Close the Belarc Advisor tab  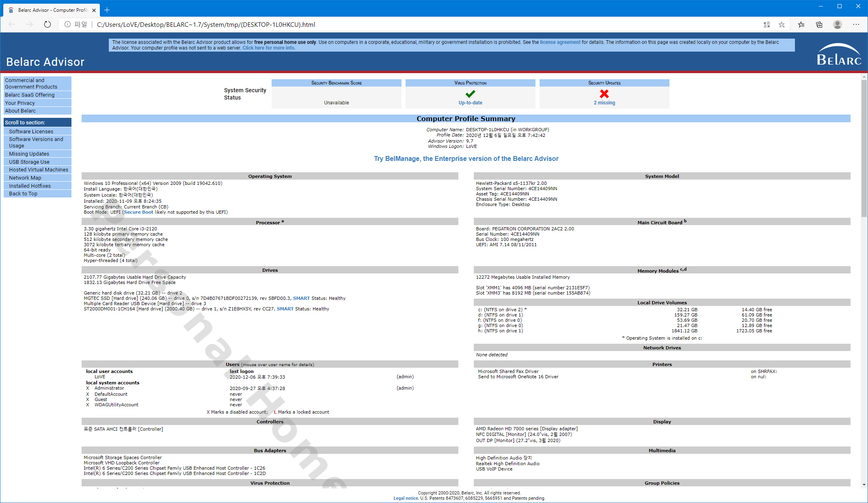94,10
